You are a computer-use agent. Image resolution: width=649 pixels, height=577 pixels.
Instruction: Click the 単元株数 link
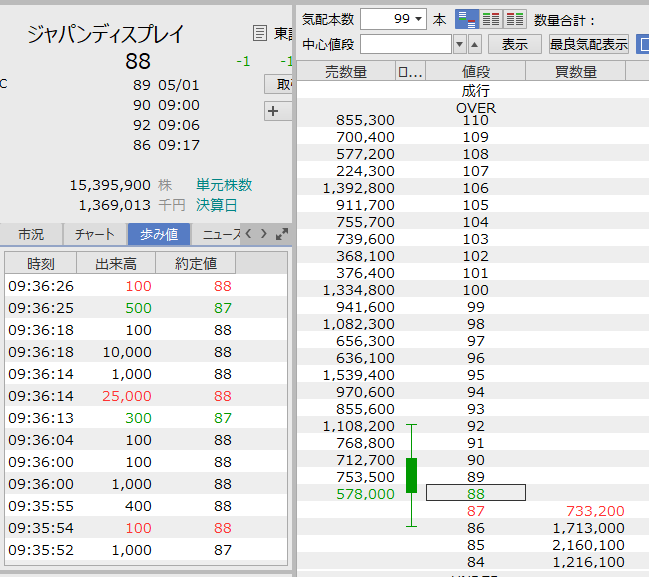(x=224, y=185)
